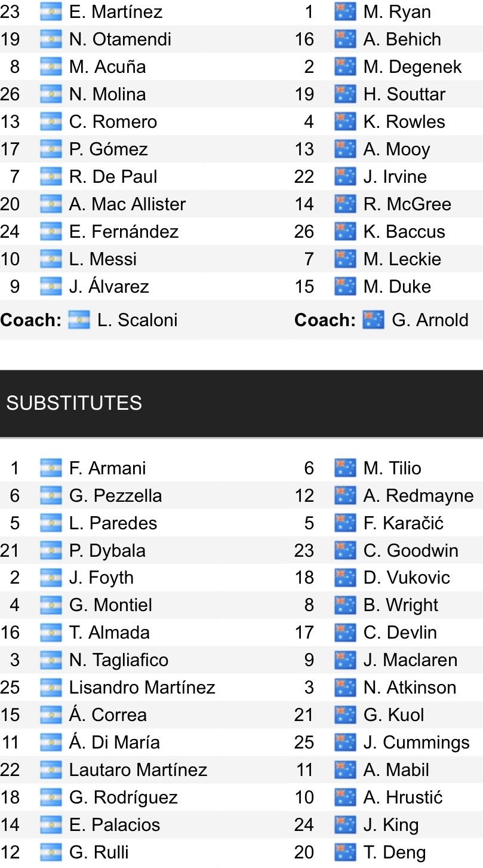The width and height of the screenshot is (483, 868).
Task: Open Lautaro Martínez substitute entry
Action: tap(138, 770)
